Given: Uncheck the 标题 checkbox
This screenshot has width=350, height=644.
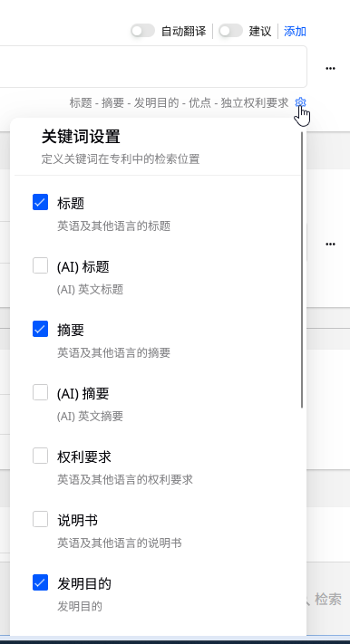Looking at the screenshot, I should click(x=40, y=202).
